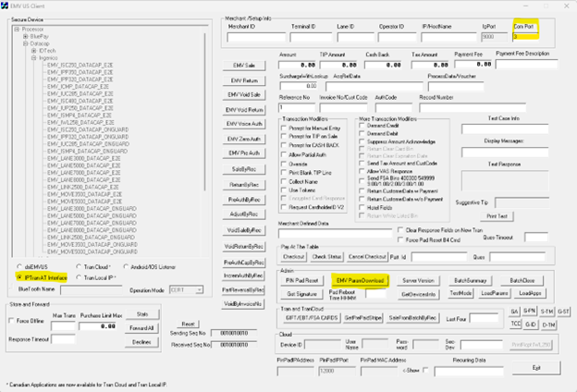Viewport: 577px width, 392px height.
Task: Click the Reset button near Sending Seq No
Action: [188, 324]
